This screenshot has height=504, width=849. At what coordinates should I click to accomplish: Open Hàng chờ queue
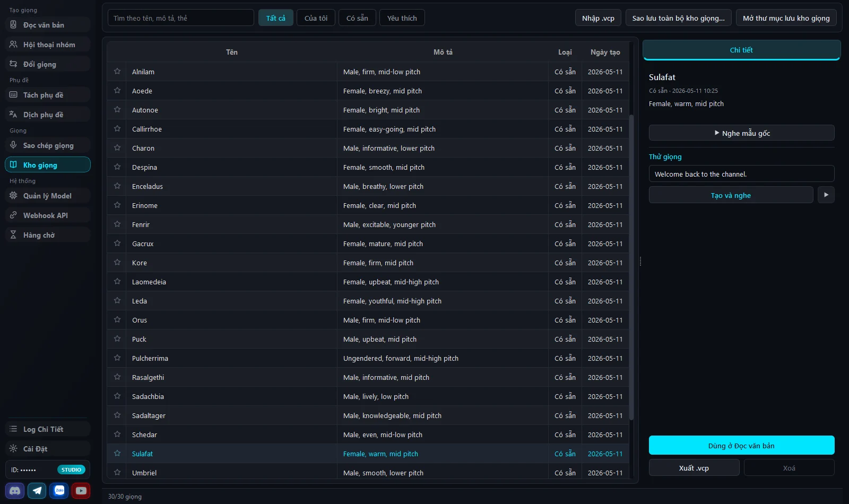tap(48, 235)
